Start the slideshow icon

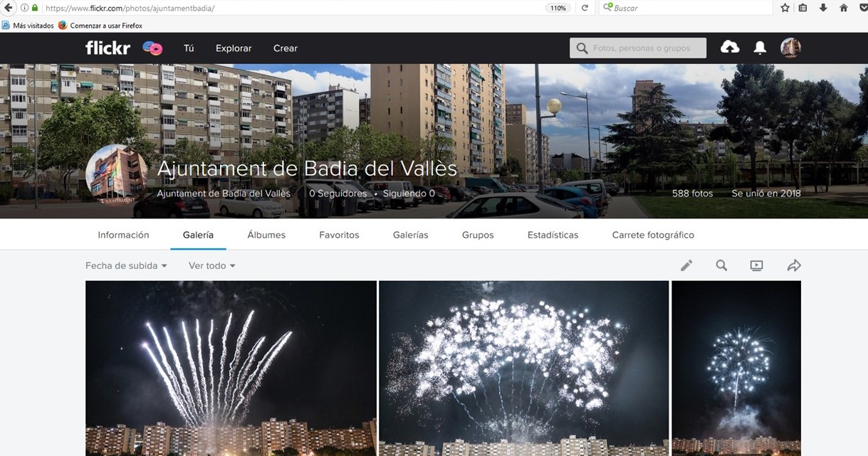(x=756, y=265)
